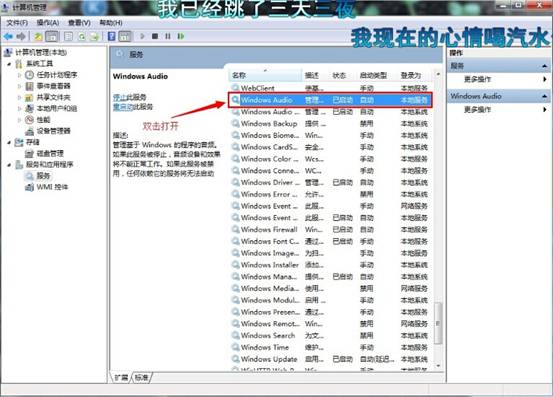Screen dimensions: 553x397
Task: Collapse the 服务和应用程序 tree node
Action: (9, 165)
